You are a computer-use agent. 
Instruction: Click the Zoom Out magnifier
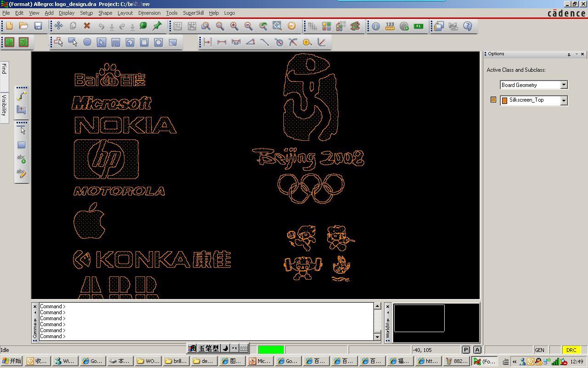pyautogui.click(x=249, y=26)
